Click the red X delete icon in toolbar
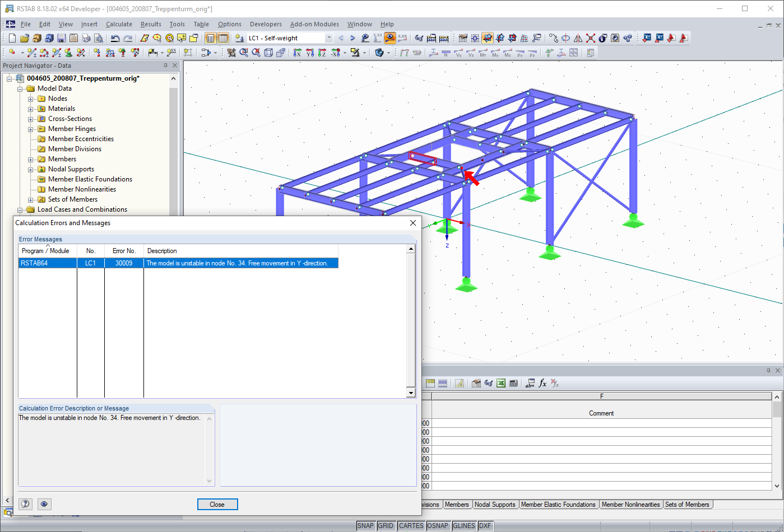The height and width of the screenshot is (532, 784). pyautogui.click(x=591, y=38)
